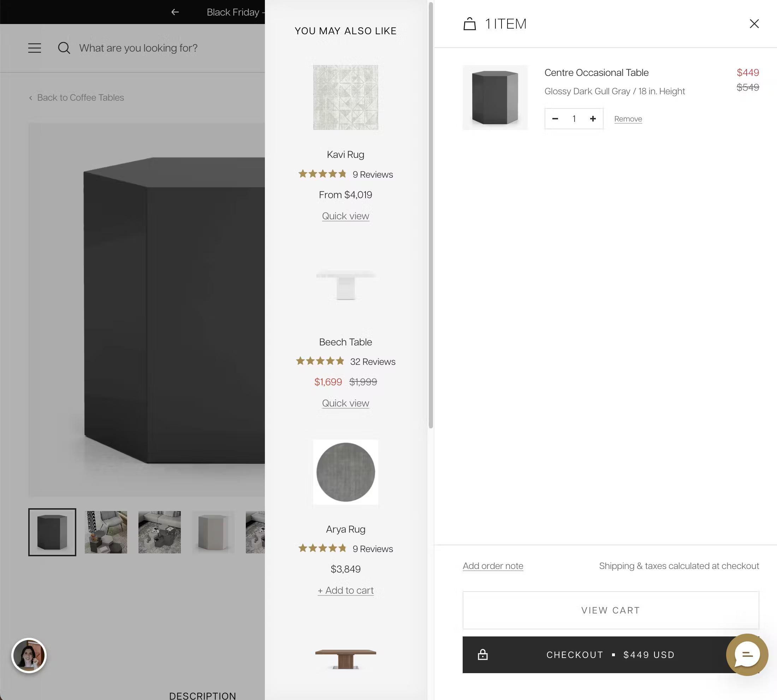Decrease item quantity with the minus button

(555, 118)
